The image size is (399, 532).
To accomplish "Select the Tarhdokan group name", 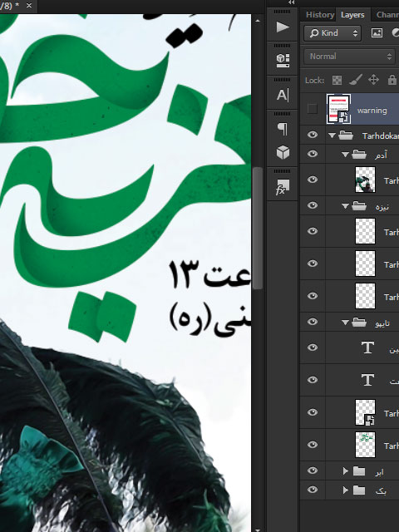I will [x=381, y=135].
